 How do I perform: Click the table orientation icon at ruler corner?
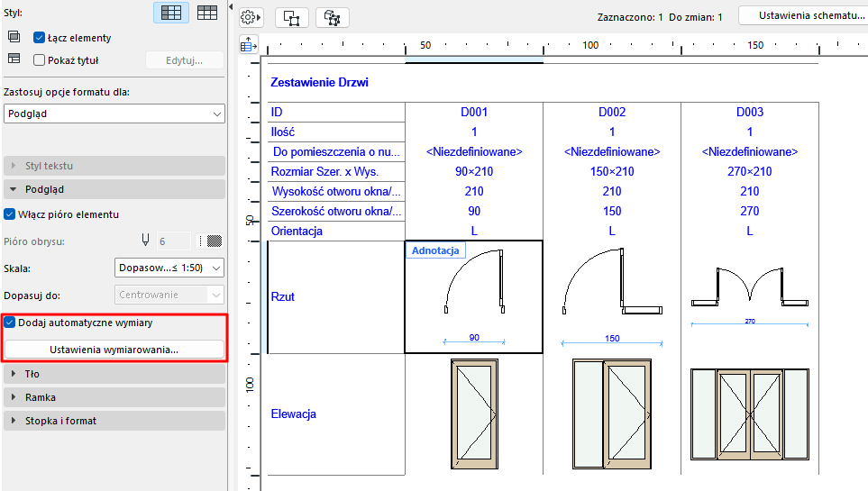pyautogui.click(x=248, y=43)
